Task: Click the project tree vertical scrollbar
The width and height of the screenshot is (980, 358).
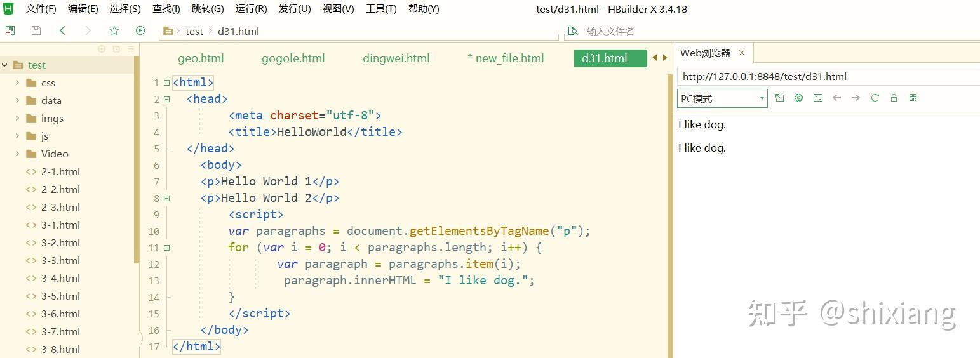Action: [x=137, y=159]
